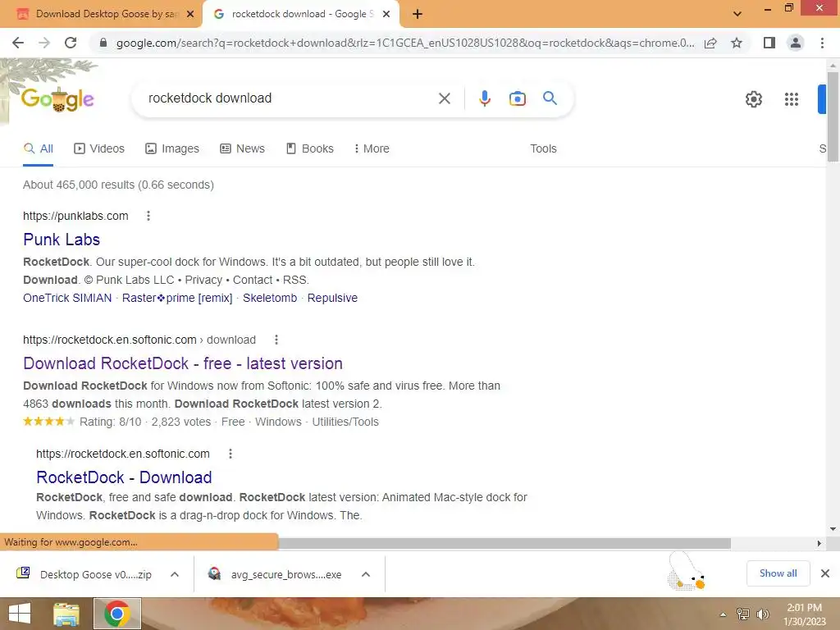This screenshot has width=840, height=630.
Task: Switch to the Desktop Goose tab
Action: pos(102,14)
